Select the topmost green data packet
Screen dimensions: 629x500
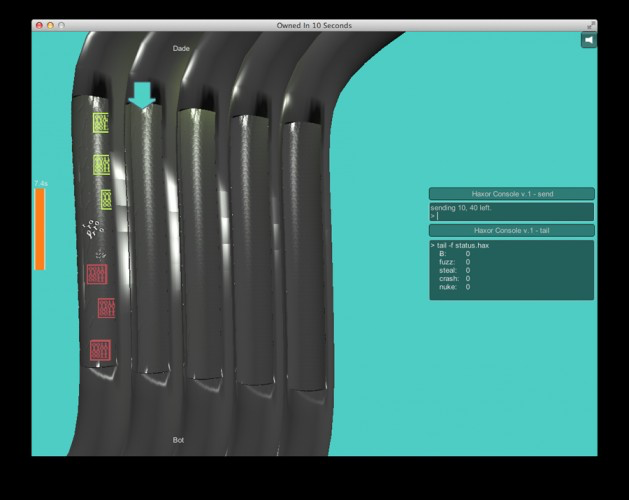coord(101,123)
